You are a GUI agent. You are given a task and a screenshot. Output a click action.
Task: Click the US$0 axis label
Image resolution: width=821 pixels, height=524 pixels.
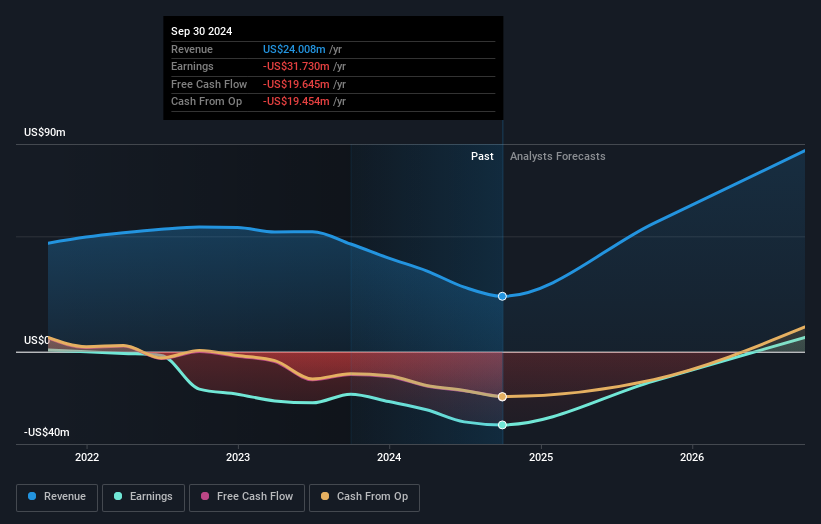pos(37,340)
